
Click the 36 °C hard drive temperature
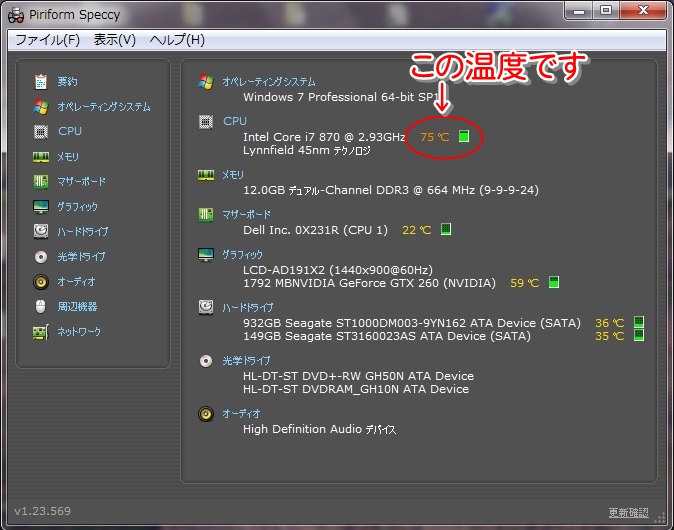610,323
